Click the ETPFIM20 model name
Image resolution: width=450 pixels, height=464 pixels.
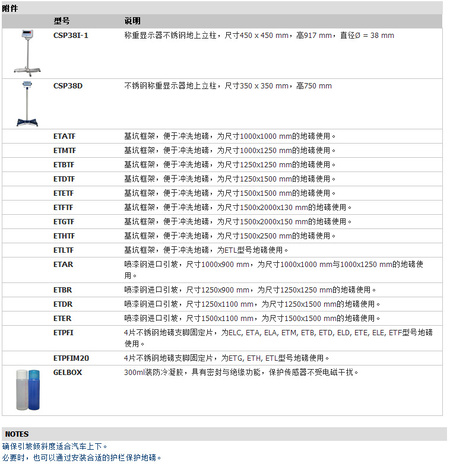tap(71, 358)
